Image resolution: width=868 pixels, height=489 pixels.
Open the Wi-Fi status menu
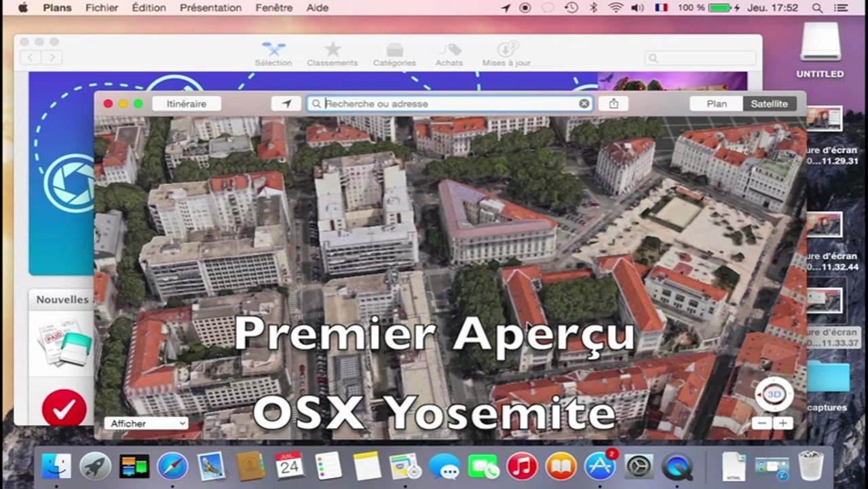coord(616,7)
